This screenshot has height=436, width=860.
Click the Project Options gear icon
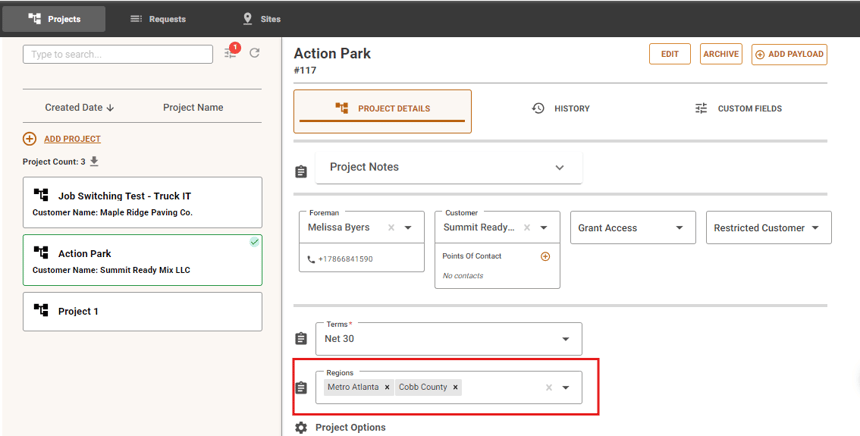pos(301,428)
